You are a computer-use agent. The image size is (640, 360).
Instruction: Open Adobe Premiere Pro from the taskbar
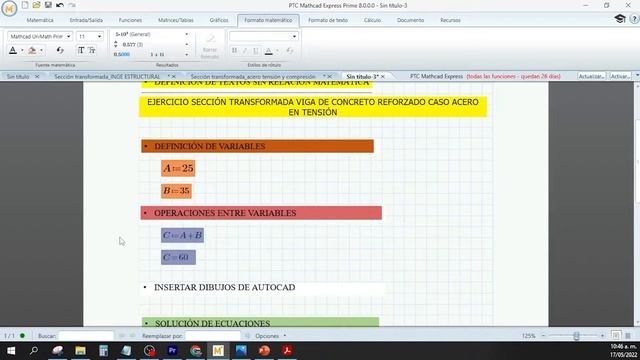point(172,351)
